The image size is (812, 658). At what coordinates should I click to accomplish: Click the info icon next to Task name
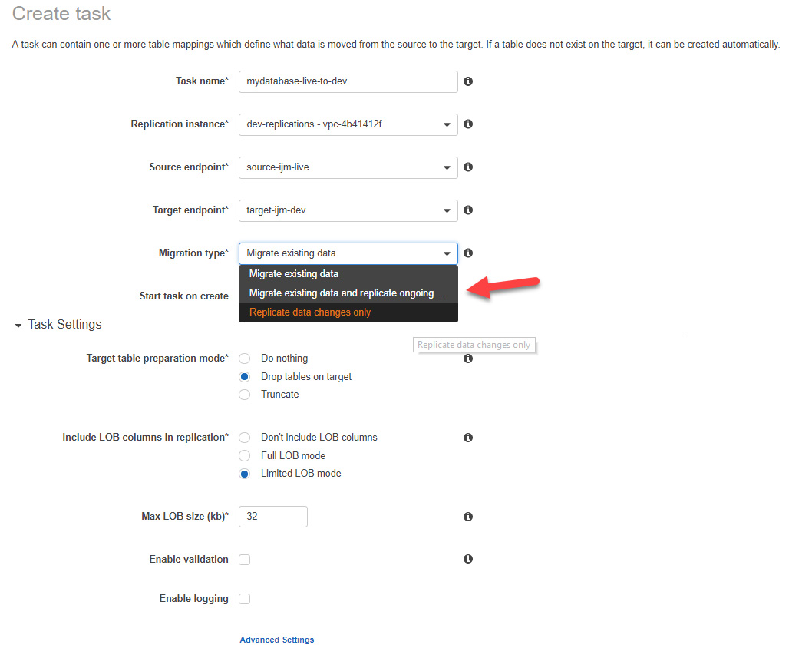468,81
